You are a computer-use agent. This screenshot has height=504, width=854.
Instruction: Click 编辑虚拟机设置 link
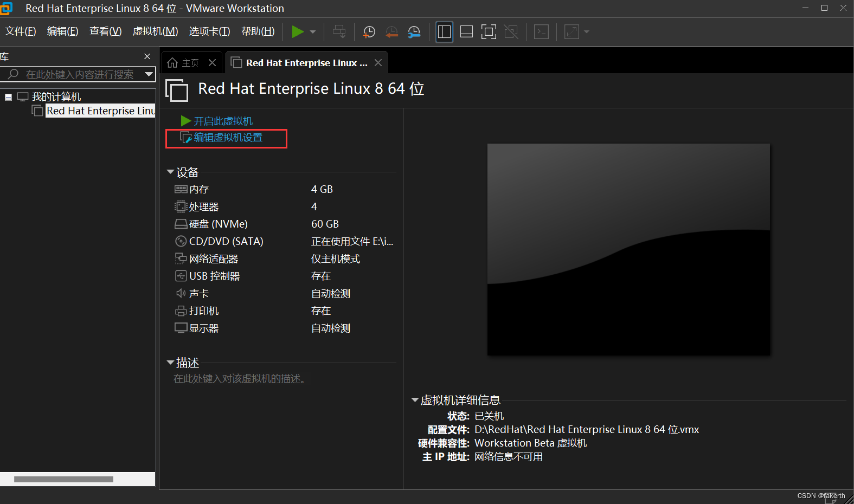pyautogui.click(x=228, y=138)
